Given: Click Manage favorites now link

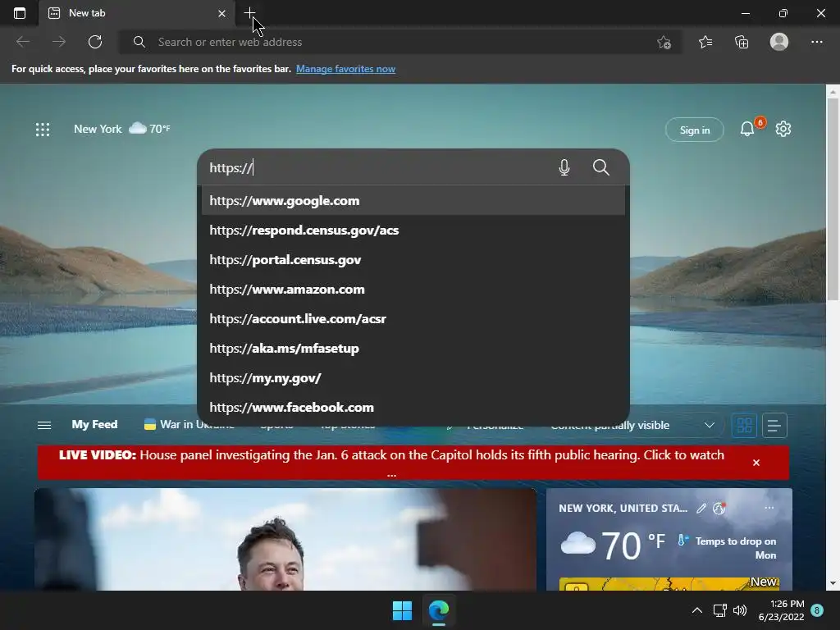Looking at the screenshot, I should tap(345, 69).
